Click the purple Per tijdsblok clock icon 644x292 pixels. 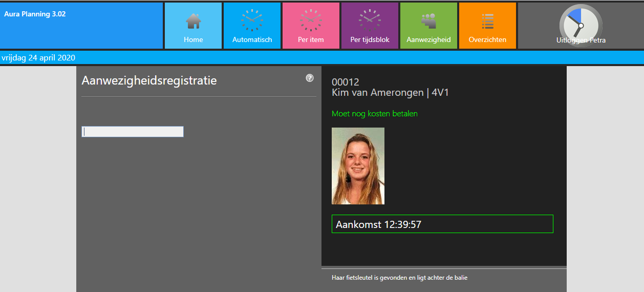370,20
